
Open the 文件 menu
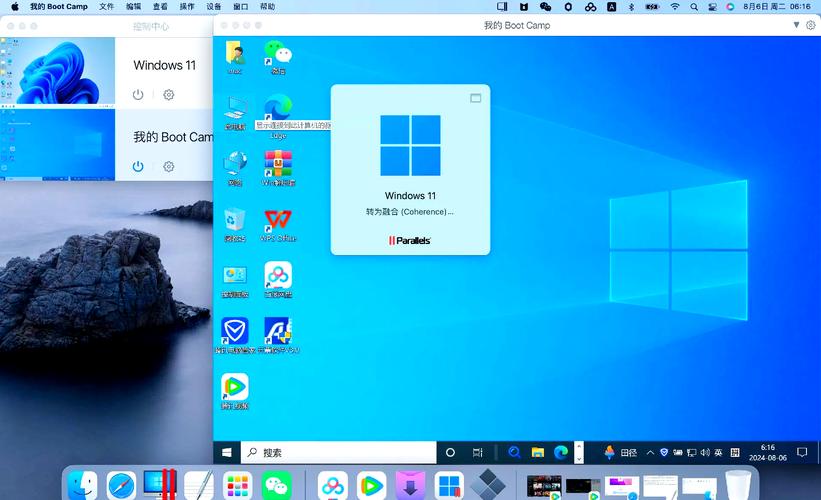click(x=106, y=7)
